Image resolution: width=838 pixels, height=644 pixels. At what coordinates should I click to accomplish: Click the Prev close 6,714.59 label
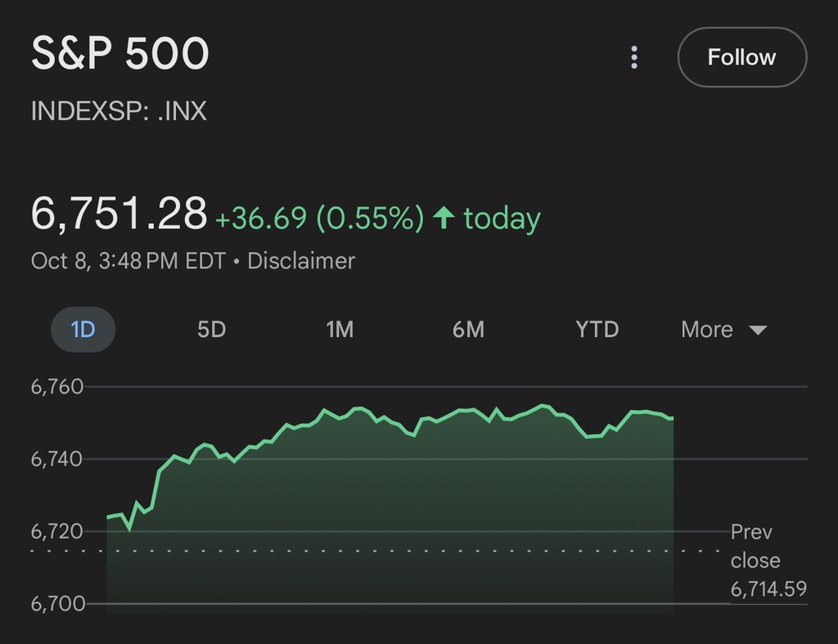[x=768, y=561]
